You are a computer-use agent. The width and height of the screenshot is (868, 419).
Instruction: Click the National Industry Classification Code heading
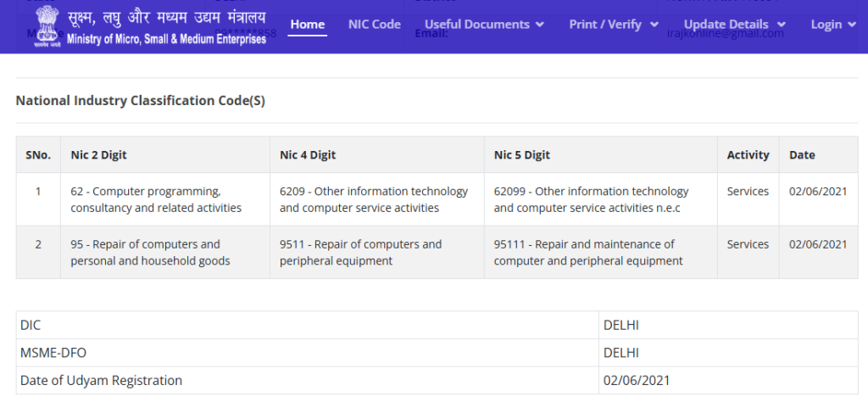141,101
